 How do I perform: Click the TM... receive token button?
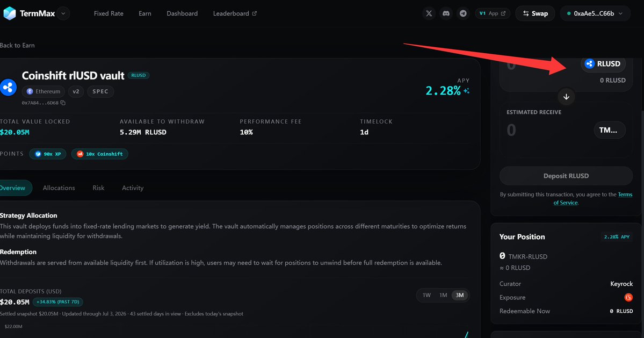pyautogui.click(x=610, y=130)
